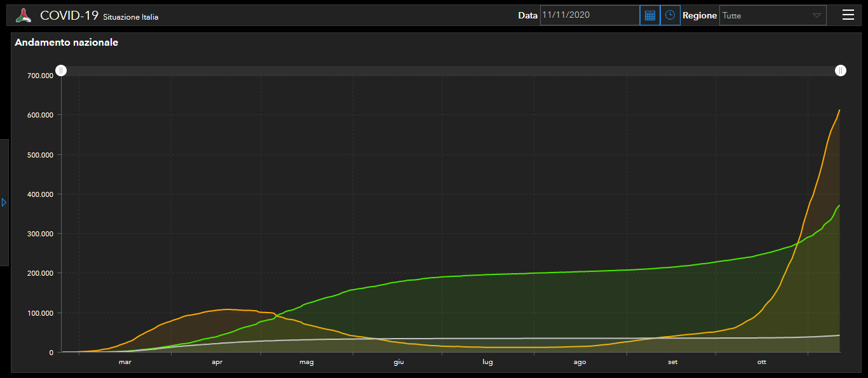Open the Regione dropdown showing Tutte
The width and height of the screenshot is (868, 378).
[x=772, y=15]
